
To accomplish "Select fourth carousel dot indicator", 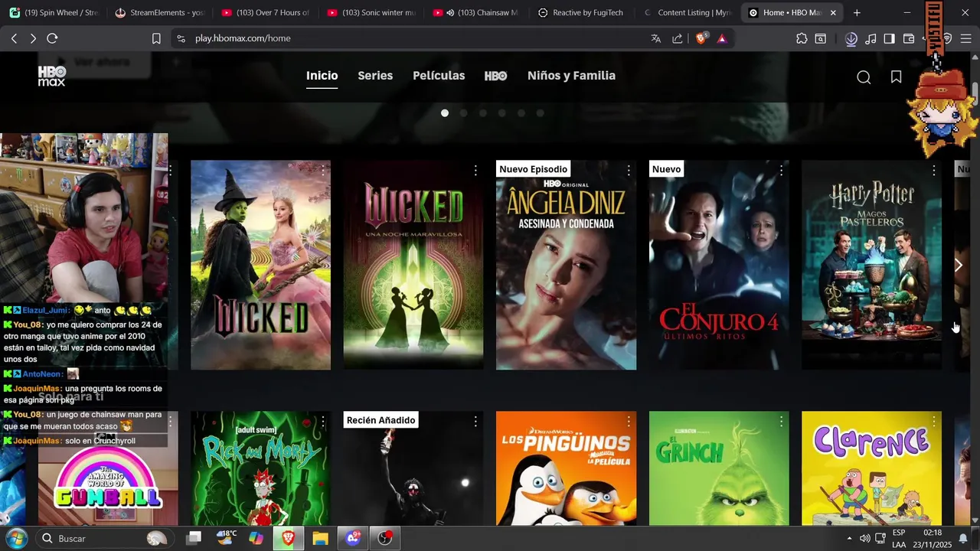I will coord(501,112).
